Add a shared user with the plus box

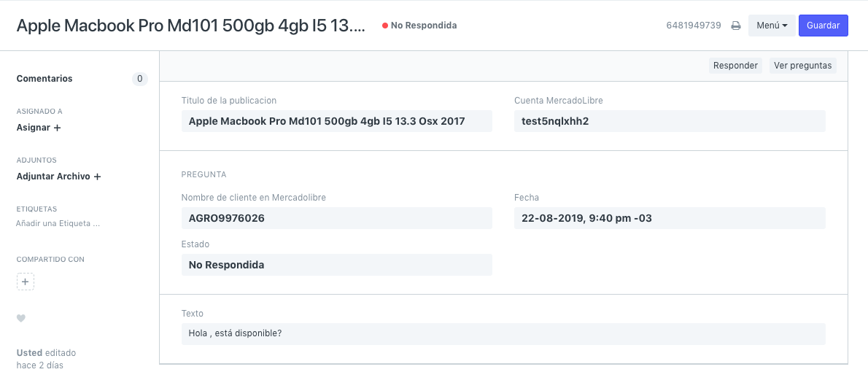(x=25, y=282)
